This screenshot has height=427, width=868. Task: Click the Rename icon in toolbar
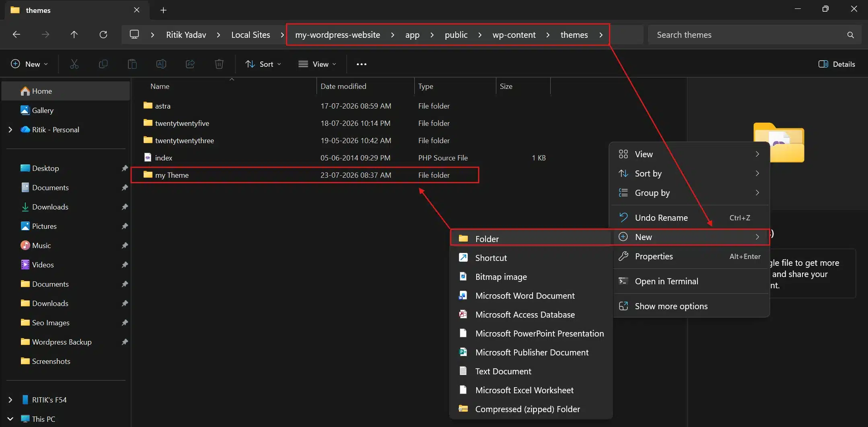(x=161, y=64)
